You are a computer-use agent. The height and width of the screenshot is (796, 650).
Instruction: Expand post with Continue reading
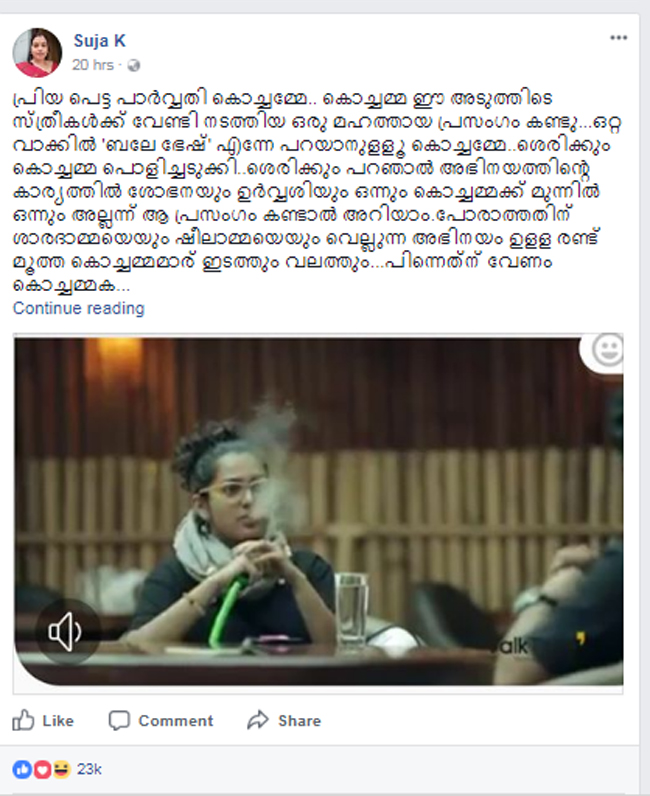pos(79,308)
